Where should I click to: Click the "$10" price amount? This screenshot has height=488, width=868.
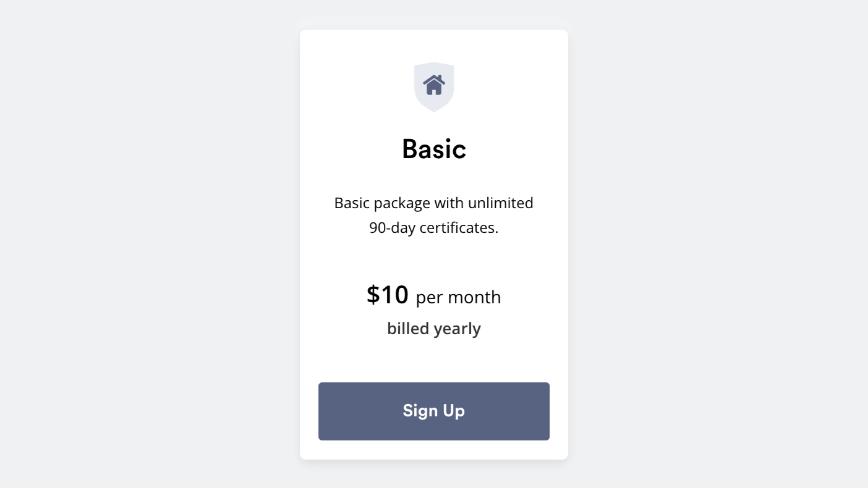(388, 295)
